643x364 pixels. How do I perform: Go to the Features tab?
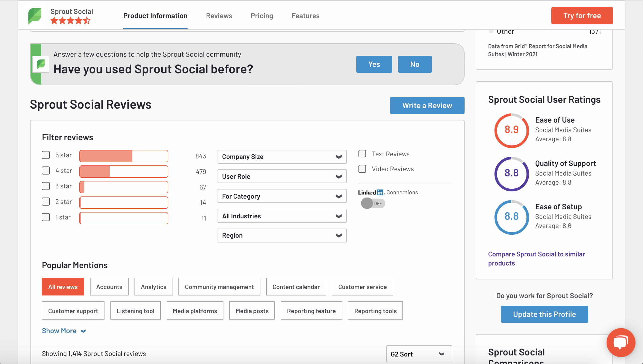[x=305, y=16]
